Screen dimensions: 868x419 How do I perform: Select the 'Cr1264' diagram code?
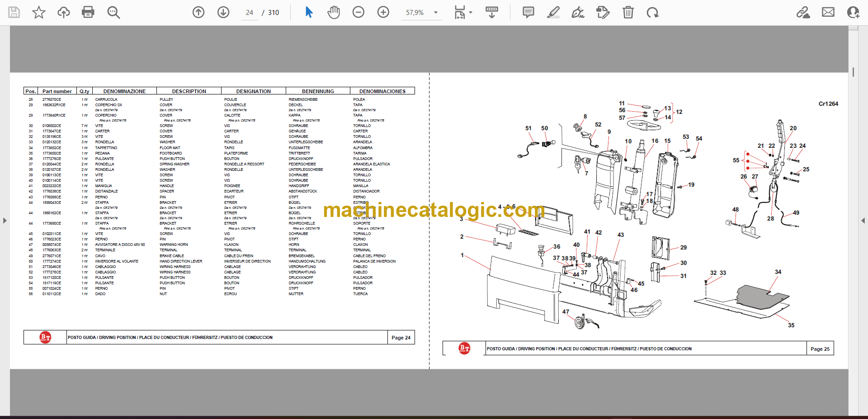(x=828, y=104)
